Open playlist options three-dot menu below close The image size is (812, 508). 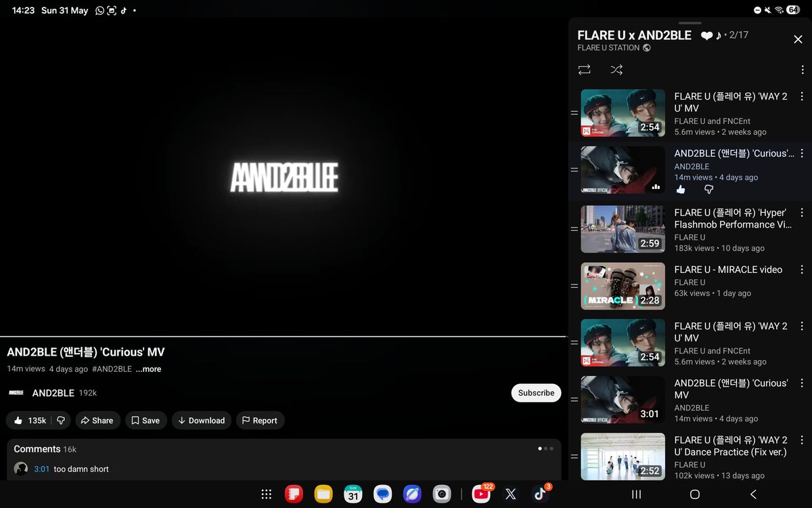[x=803, y=70]
